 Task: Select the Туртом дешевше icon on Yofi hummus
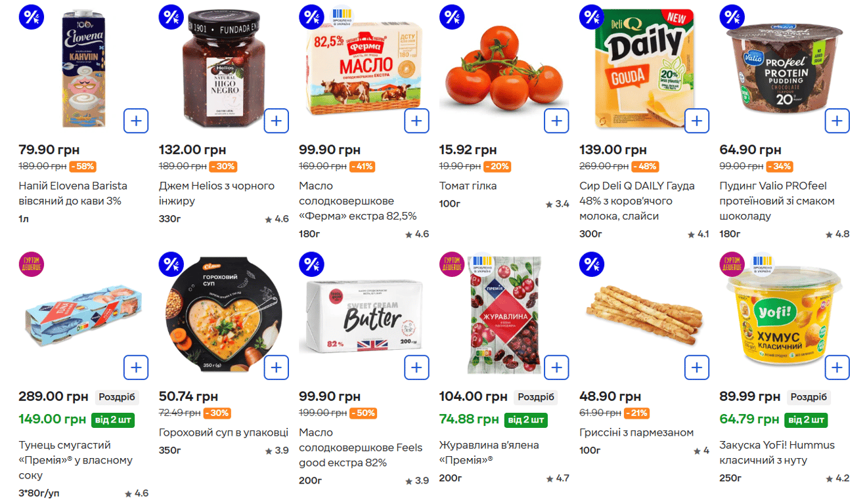pyautogui.click(x=731, y=264)
